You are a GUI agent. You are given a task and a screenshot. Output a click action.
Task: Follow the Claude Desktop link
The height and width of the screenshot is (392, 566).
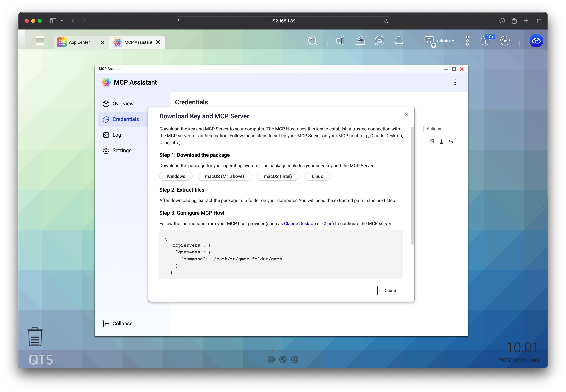pyautogui.click(x=300, y=223)
